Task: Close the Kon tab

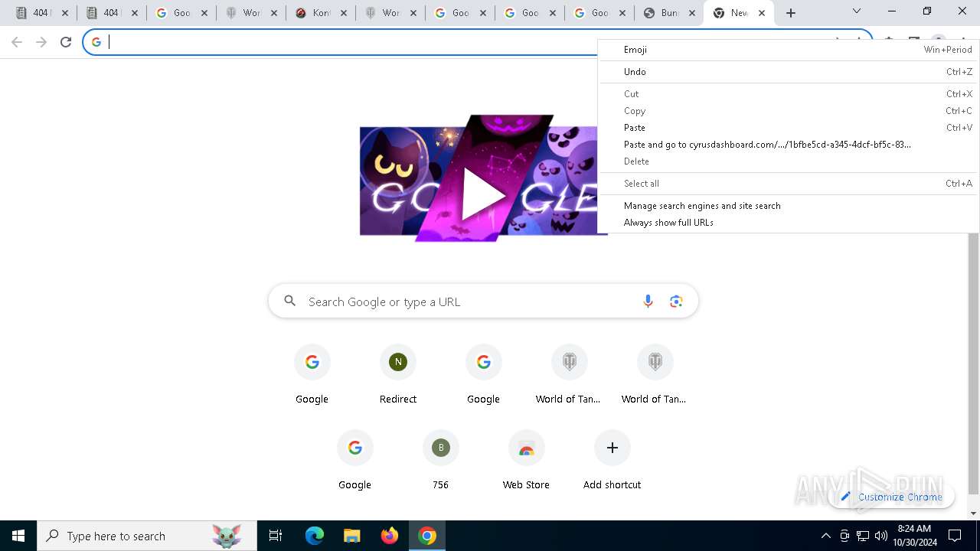Action: [x=343, y=13]
